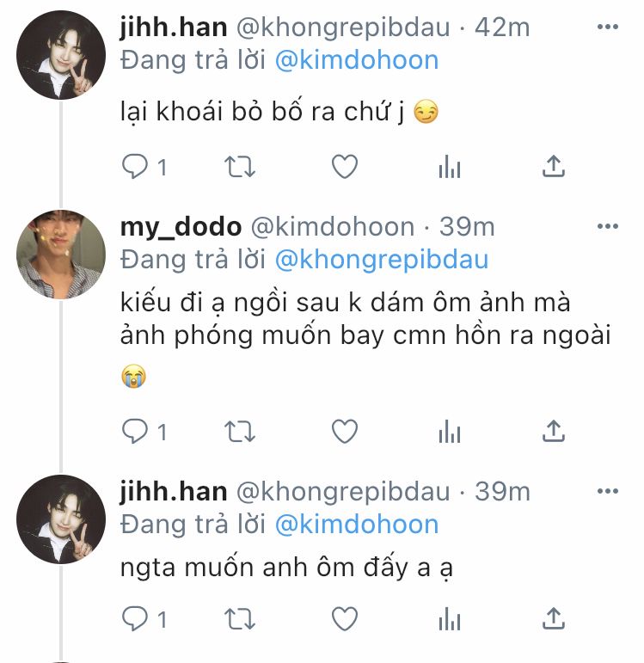This screenshot has height=663, width=644.
Task: Open more options on my_dodo tweet
Action: (x=608, y=226)
